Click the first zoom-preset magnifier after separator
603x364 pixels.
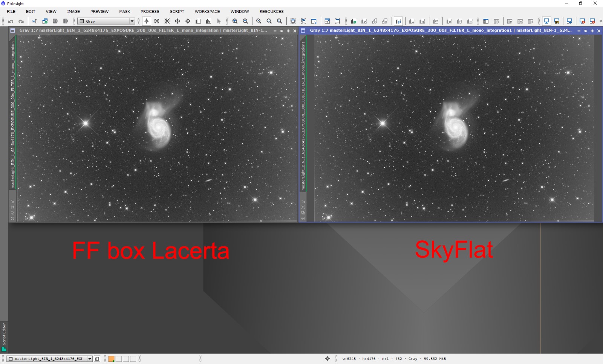259,21
